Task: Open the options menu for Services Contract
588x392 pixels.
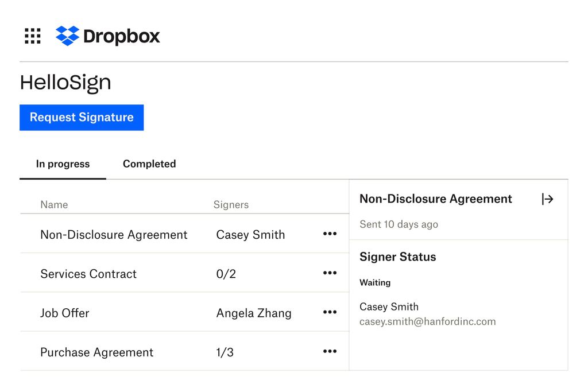Action: point(330,273)
